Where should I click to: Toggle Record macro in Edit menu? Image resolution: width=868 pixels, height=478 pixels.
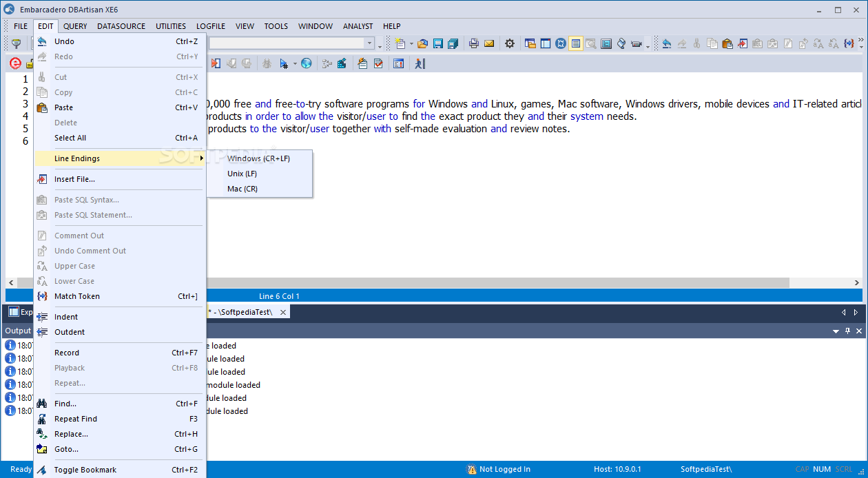(x=119, y=353)
